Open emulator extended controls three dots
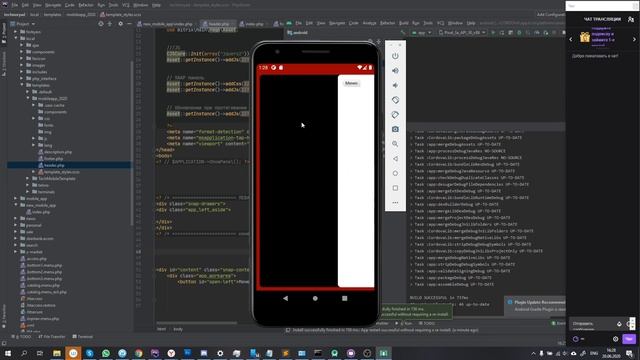The width and height of the screenshot is (640, 360). click(395, 203)
